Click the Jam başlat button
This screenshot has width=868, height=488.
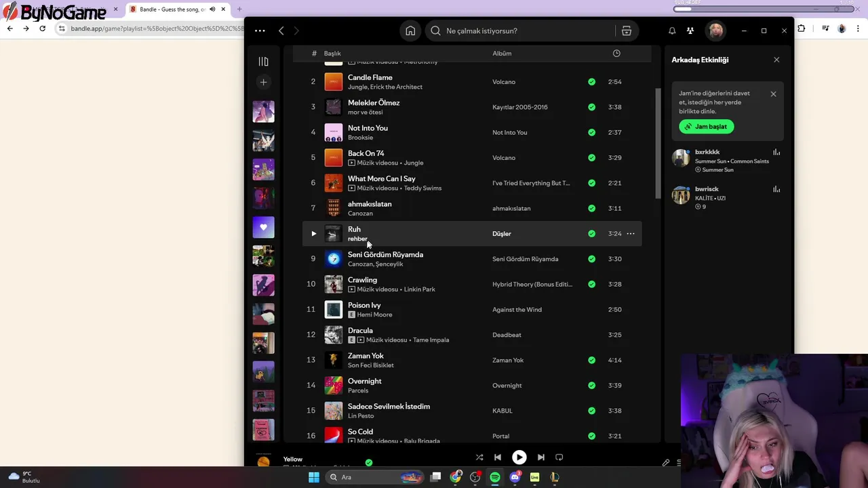point(706,127)
